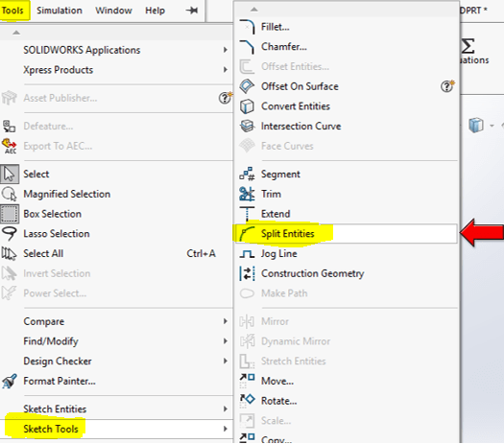Viewport: 504px width, 444px height.
Task: Expand the Sketch Entities submenu
Action: click(x=116, y=409)
